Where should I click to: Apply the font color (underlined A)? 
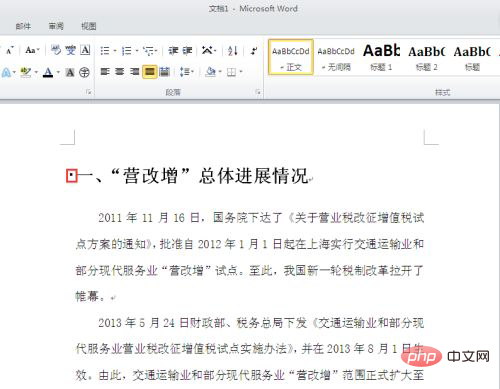[x=48, y=72]
